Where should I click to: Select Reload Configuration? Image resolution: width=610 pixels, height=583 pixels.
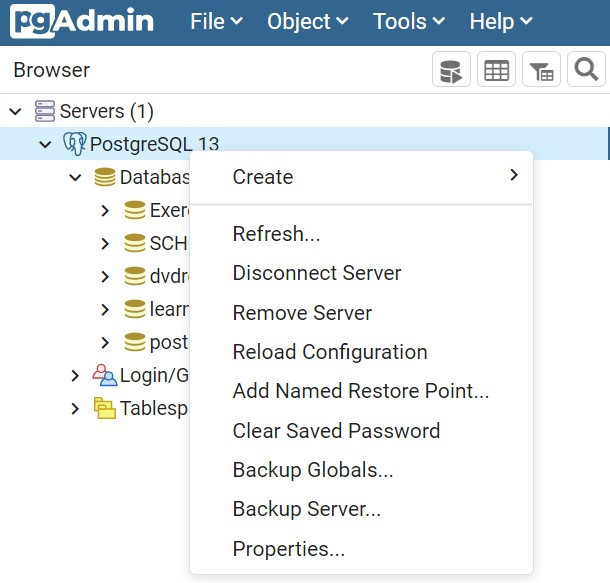[x=361, y=352]
